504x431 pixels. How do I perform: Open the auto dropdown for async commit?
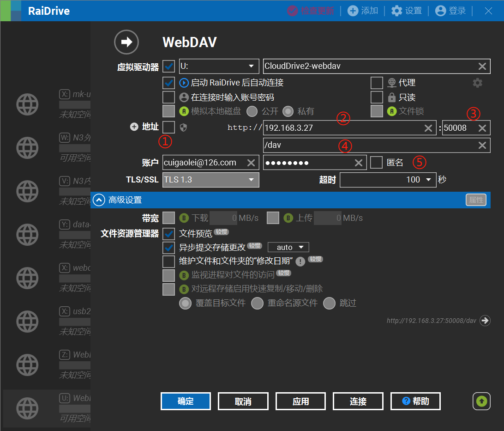(x=288, y=247)
